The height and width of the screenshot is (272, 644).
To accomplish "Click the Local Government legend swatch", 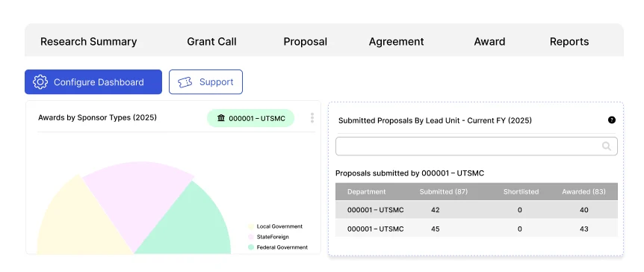I will coord(250,226).
